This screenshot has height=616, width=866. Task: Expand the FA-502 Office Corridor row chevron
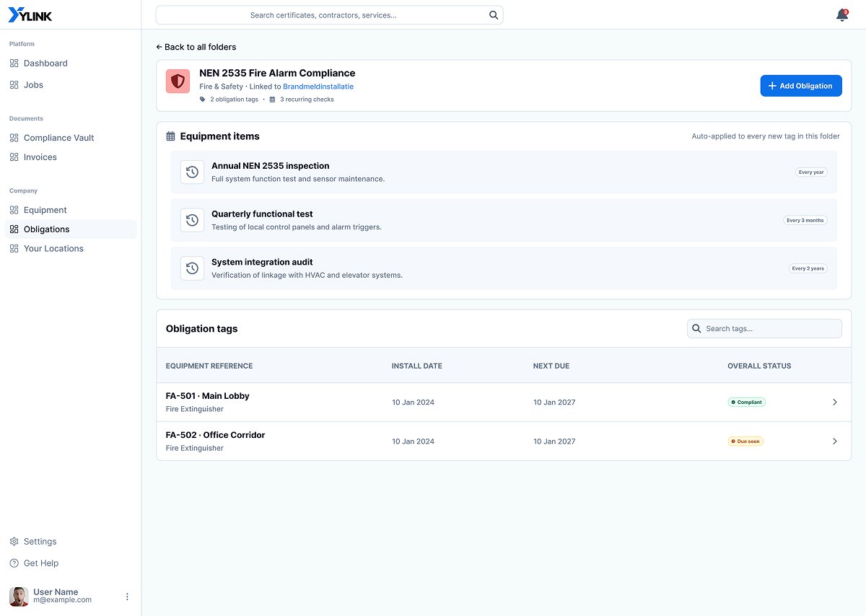click(835, 441)
